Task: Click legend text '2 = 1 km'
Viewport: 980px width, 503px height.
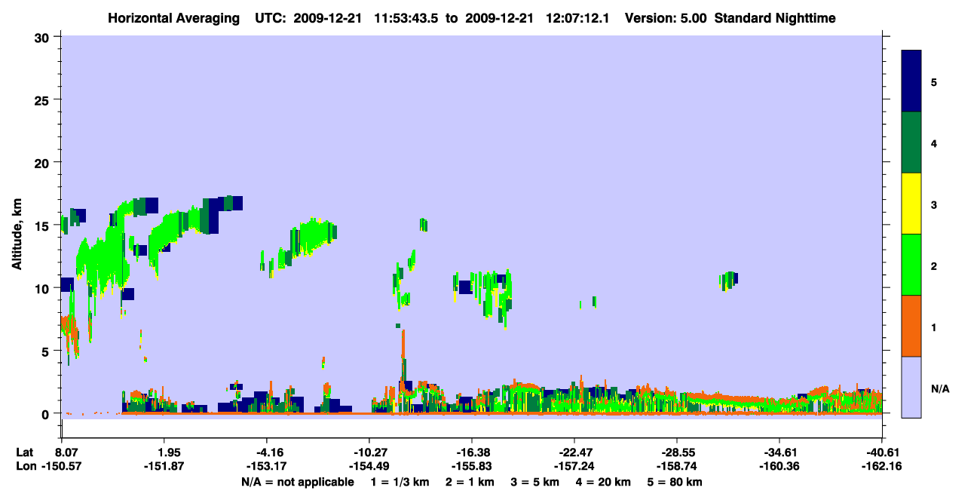Action: tap(469, 482)
